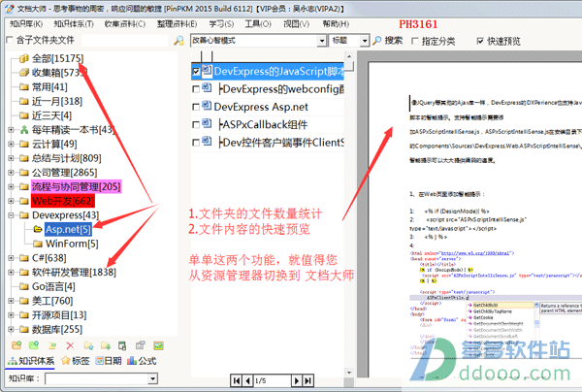Expand the 数据库[255] tree node
This screenshot has width=582, height=392.
coord(11,329)
